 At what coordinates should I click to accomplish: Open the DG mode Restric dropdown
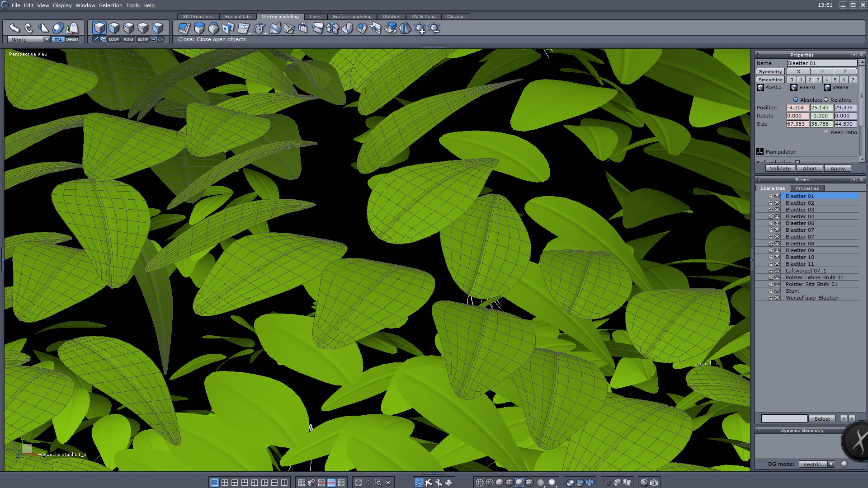pyautogui.click(x=831, y=464)
